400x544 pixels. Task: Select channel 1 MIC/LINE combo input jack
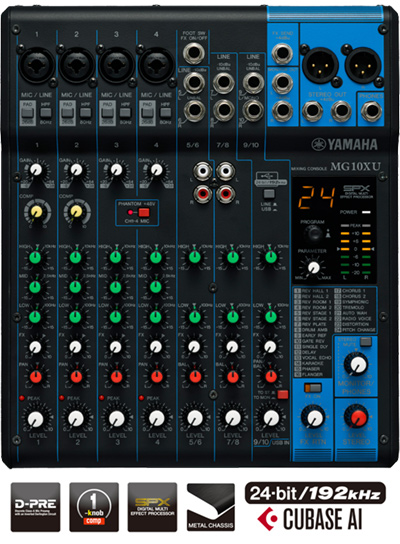[x=36, y=65]
